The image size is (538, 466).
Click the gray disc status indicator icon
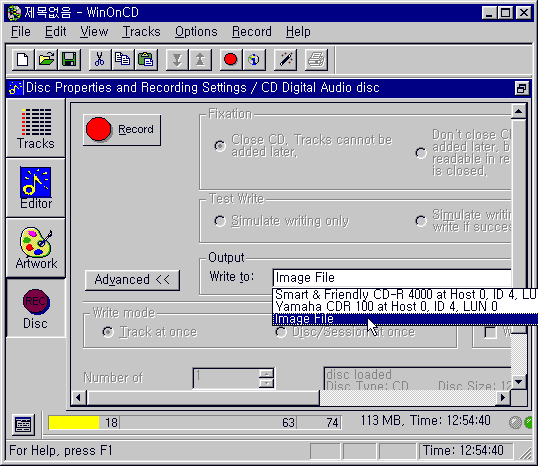pyautogui.click(x=515, y=422)
